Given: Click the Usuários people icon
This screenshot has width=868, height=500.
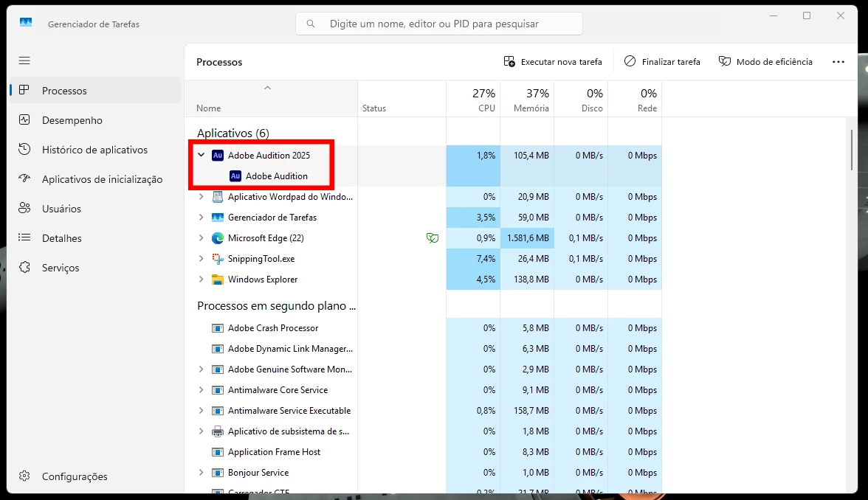Looking at the screenshot, I should click(x=24, y=208).
